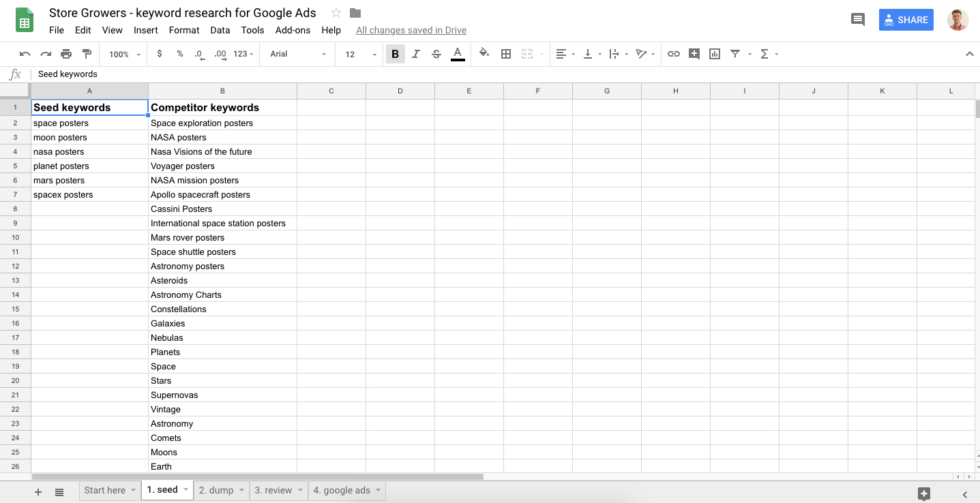Image resolution: width=980 pixels, height=503 pixels.
Task: Collapse the toolbar with chevron up
Action: (970, 54)
